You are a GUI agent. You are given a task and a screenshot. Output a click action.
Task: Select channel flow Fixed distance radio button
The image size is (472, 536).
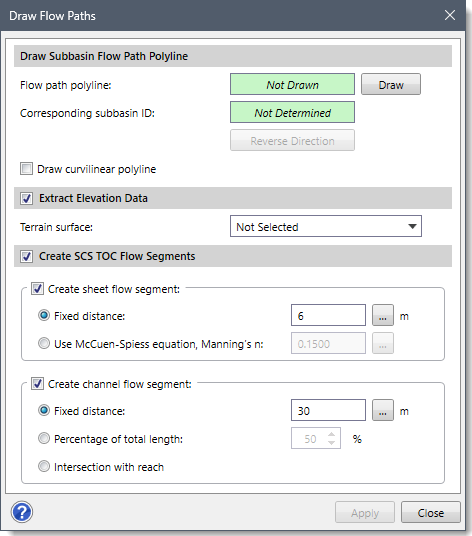[x=44, y=410]
